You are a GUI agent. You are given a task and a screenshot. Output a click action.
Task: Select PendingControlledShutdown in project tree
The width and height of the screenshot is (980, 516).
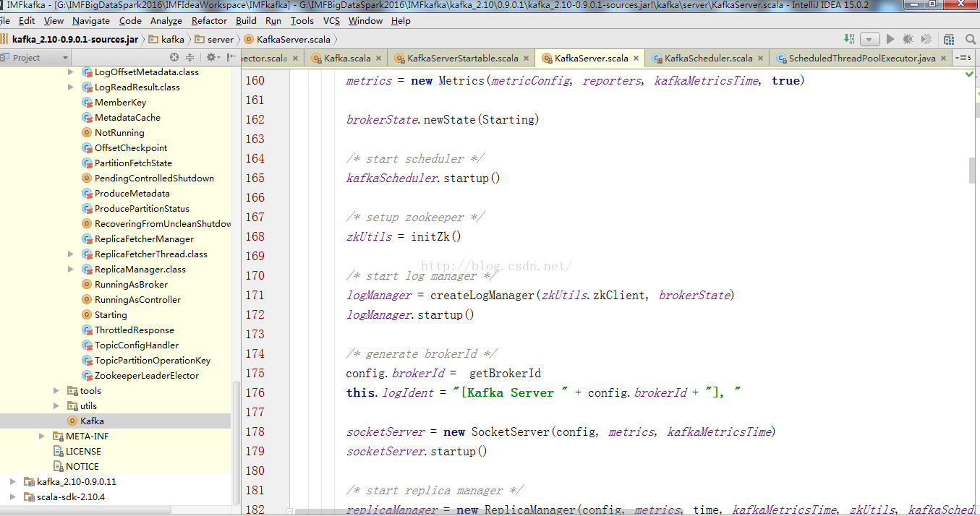point(154,179)
